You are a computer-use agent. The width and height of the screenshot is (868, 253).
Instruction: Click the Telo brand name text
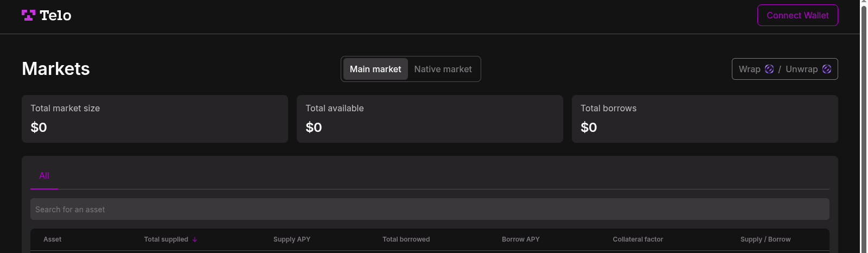[x=56, y=15]
